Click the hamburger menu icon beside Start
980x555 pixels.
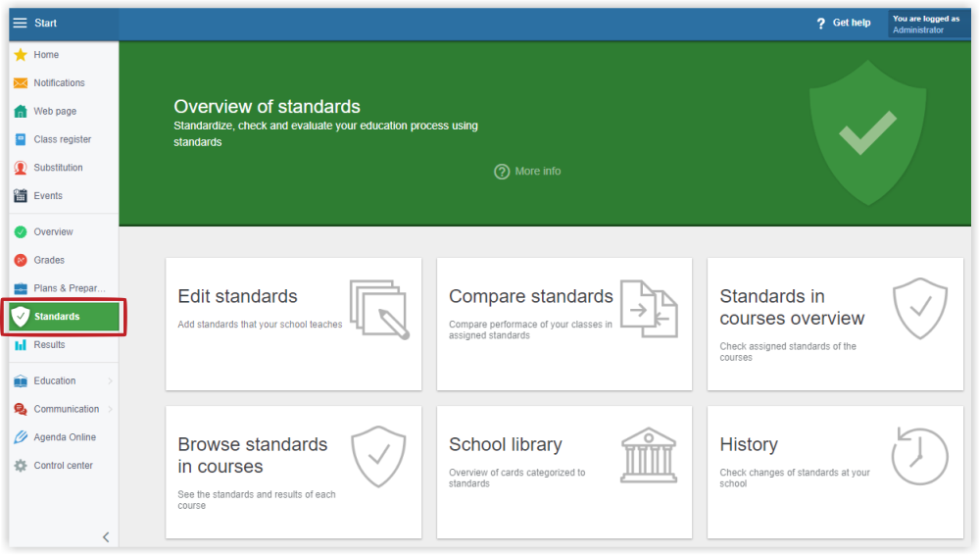pos(20,24)
